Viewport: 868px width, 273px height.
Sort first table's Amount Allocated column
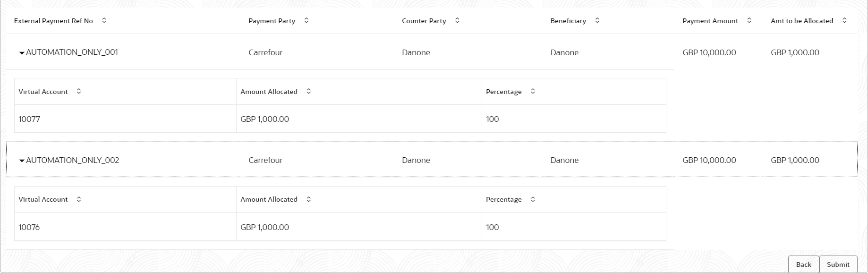point(309,91)
